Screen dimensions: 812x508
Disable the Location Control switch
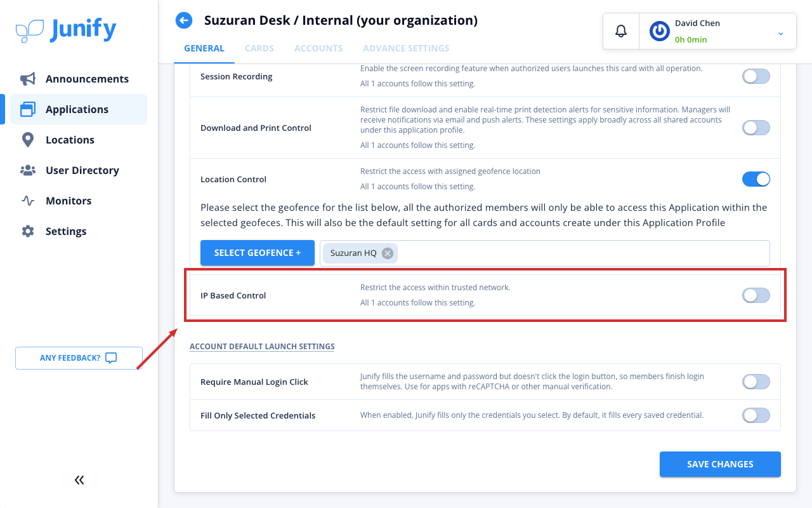pyautogui.click(x=756, y=179)
